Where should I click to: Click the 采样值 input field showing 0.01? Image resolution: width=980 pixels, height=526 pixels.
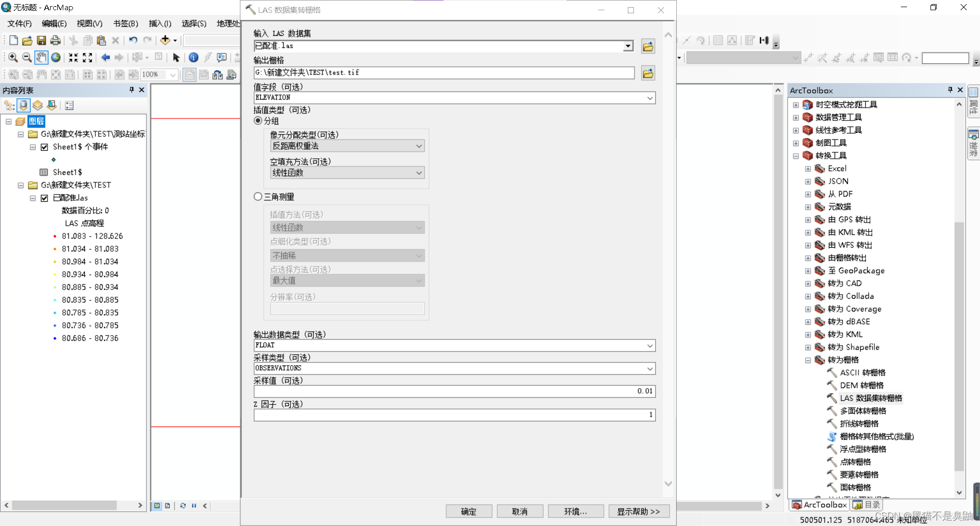[x=454, y=391]
